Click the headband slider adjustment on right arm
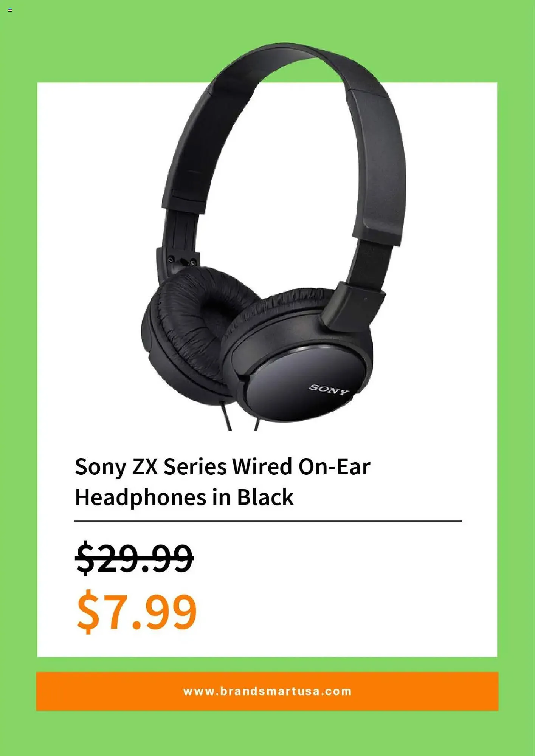The width and height of the screenshot is (535, 756). (x=372, y=263)
